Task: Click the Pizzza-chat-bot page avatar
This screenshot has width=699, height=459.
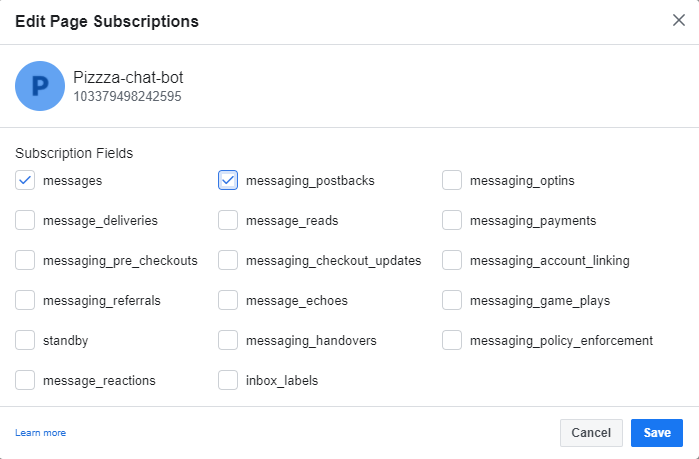Action: point(40,86)
